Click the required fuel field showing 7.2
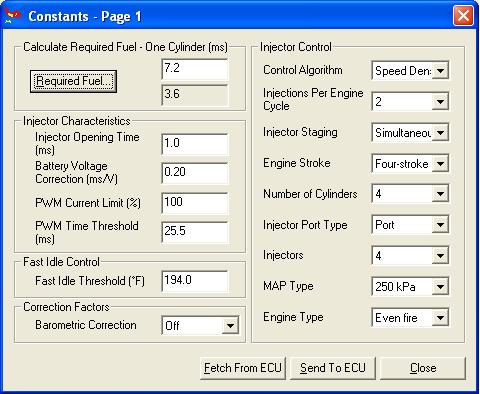 click(x=195, y=69)
